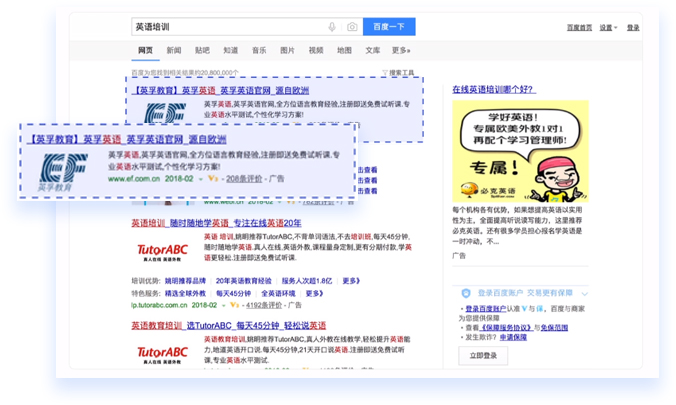
Task: Click the first TutorABC logo image
Action: (162, 250)
